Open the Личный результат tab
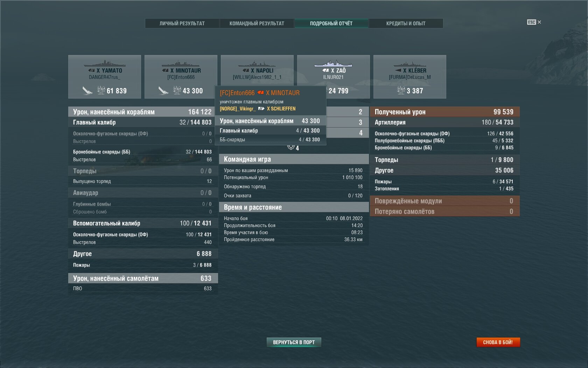588x368 pixels. pos(182,23)
